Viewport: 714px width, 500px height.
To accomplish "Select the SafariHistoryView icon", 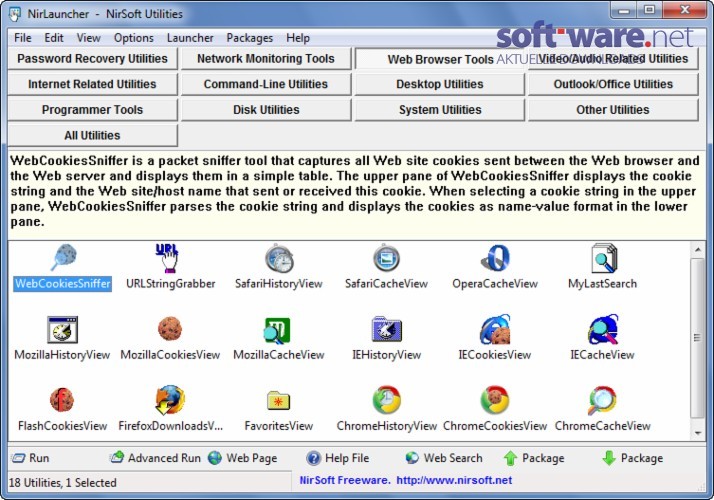I will tap(279, 258).
